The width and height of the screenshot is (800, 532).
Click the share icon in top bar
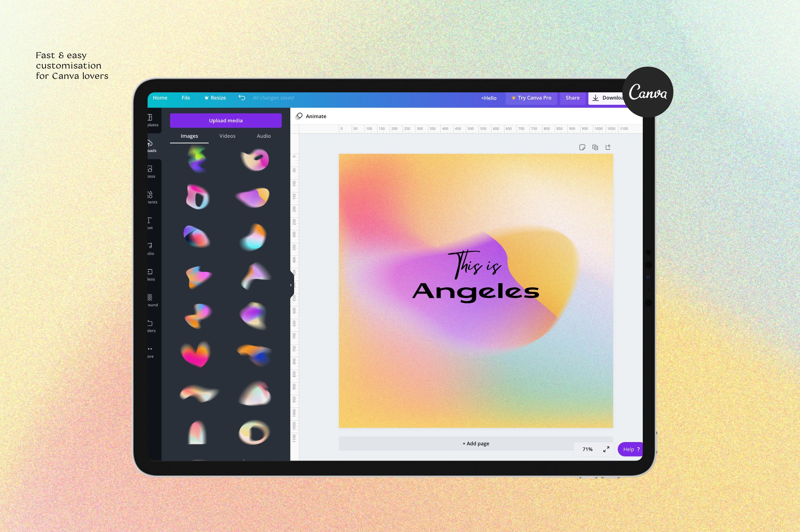571,98
